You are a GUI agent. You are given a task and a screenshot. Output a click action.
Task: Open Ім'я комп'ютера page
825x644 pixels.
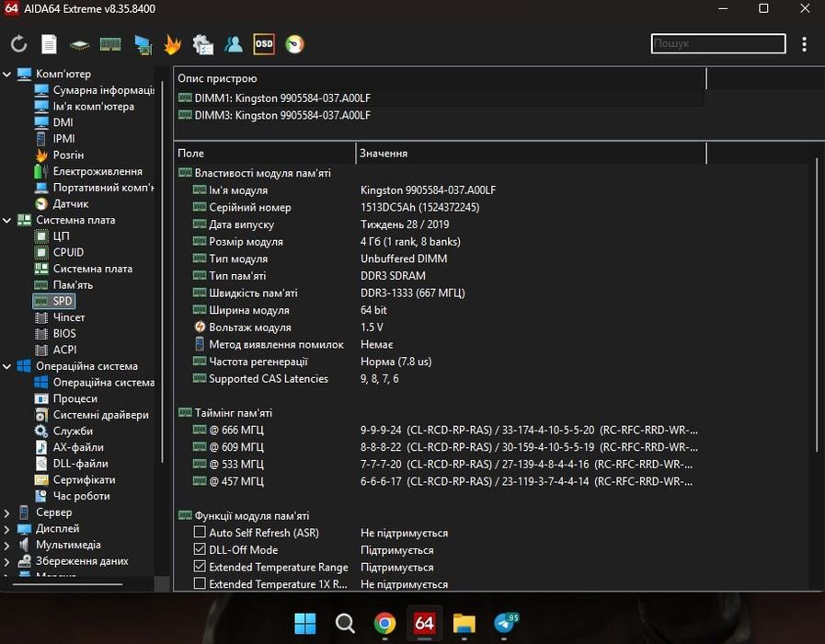(85, 107)
